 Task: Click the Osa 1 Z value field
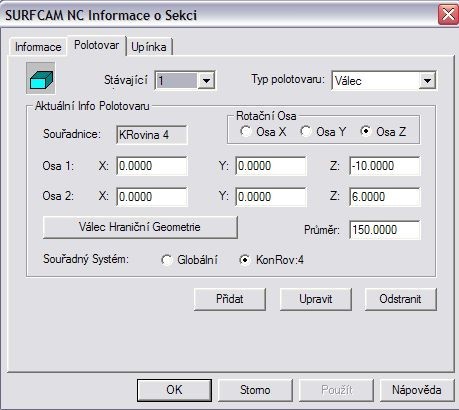385,166
